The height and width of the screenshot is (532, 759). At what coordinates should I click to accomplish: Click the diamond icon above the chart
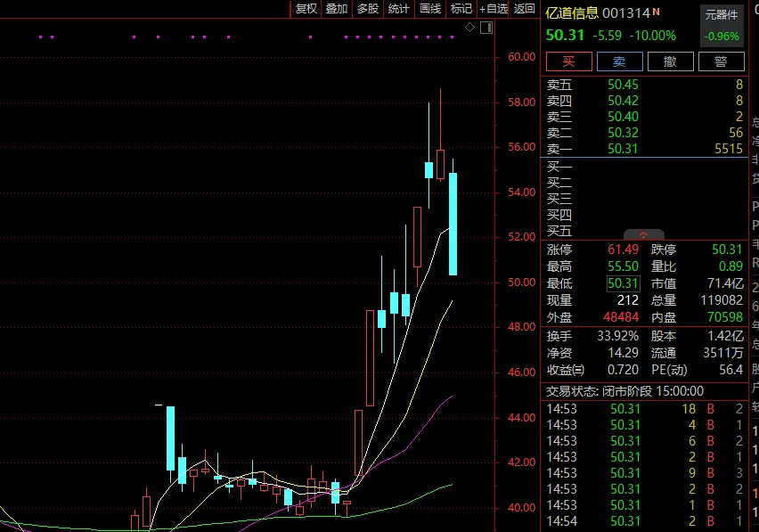click(x=470, y=29)
